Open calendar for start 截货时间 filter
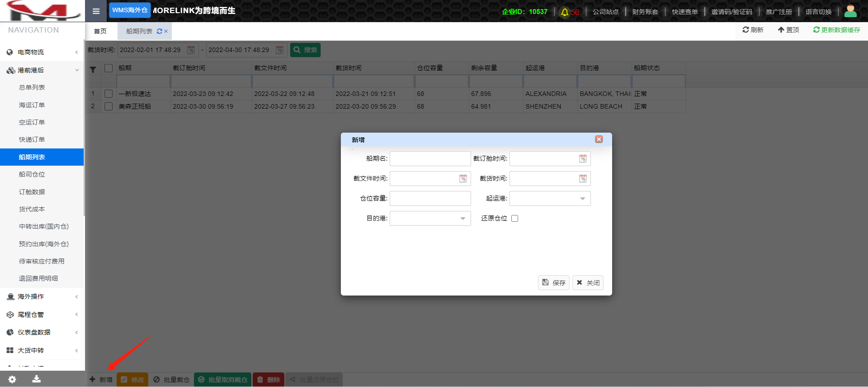This screenshot has width=868, height=387. coord(191,50)
